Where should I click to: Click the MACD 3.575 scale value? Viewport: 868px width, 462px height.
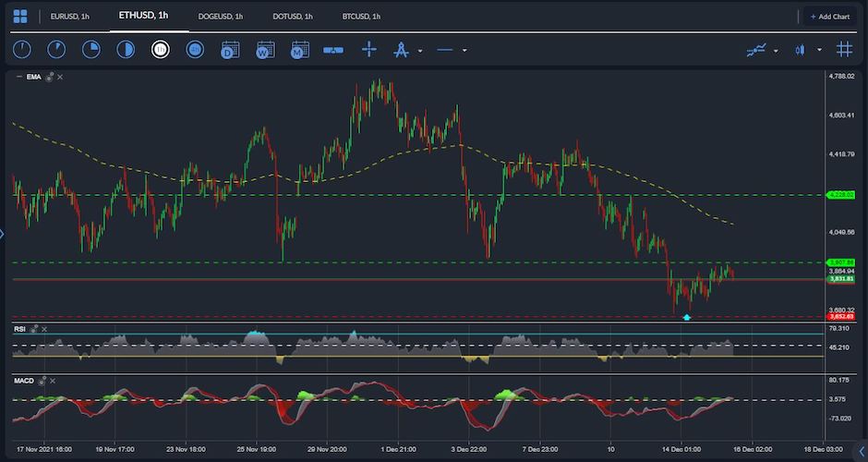click(837, 399)
